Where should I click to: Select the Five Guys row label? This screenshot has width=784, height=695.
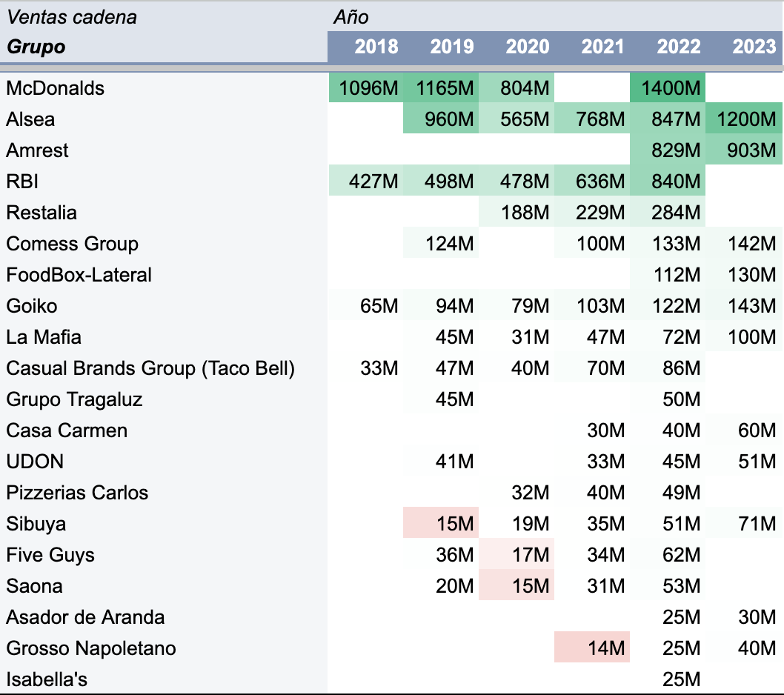tap(50, 555)
